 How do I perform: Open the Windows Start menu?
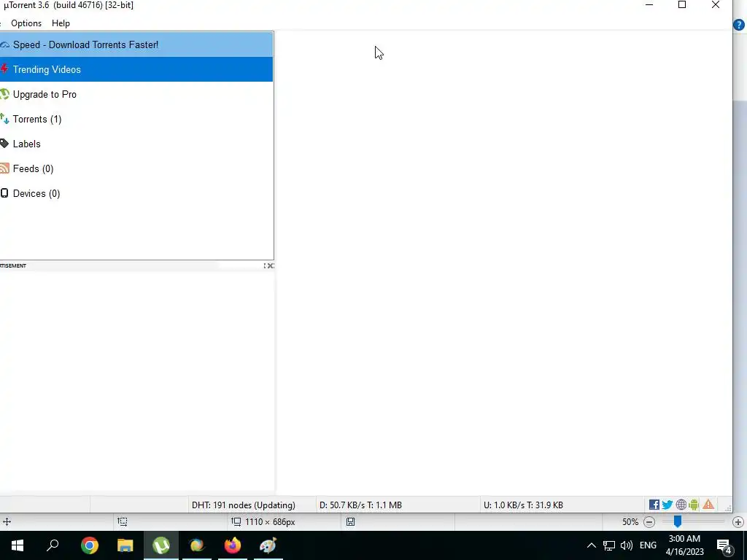[x=18, y=545]
